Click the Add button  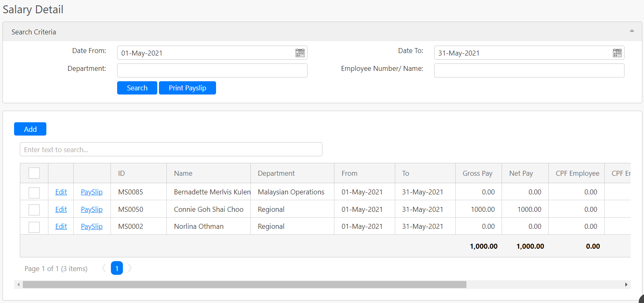(30, 129)
